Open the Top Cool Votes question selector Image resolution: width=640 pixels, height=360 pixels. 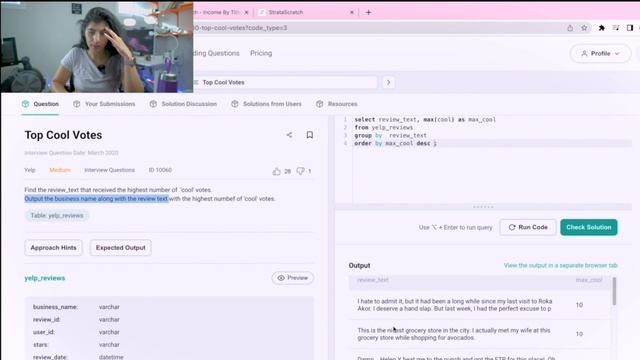286,82
